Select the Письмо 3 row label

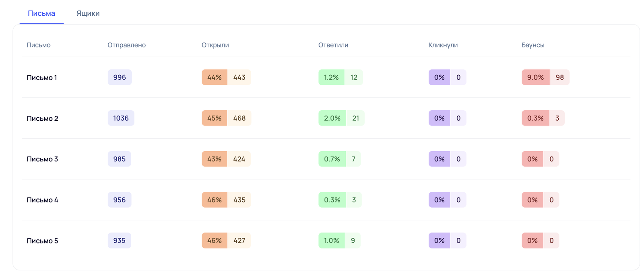[42, 159]
